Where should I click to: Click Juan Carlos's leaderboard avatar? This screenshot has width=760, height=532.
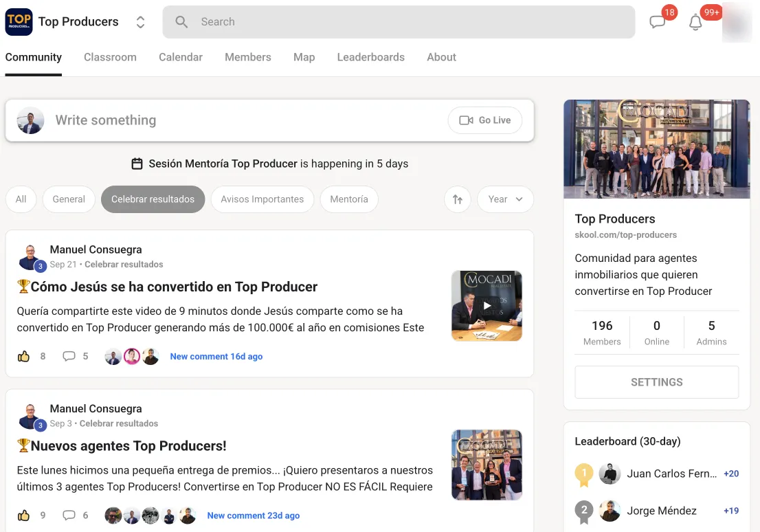pos(610,474)
